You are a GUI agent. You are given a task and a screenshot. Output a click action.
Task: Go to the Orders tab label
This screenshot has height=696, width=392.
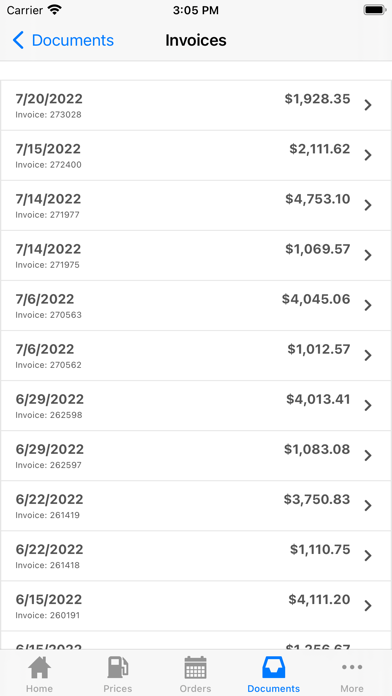(195, 688)
